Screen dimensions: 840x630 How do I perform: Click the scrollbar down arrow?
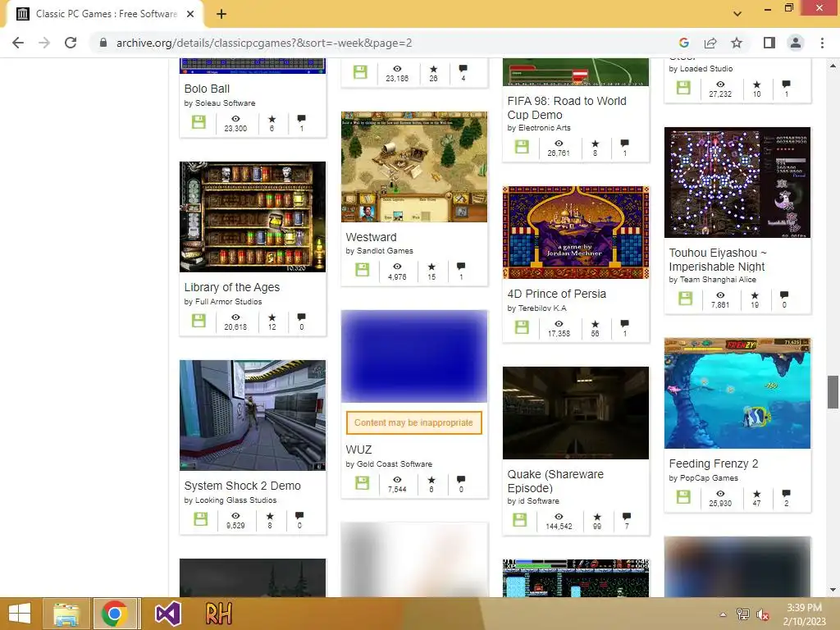coord(833,590)
